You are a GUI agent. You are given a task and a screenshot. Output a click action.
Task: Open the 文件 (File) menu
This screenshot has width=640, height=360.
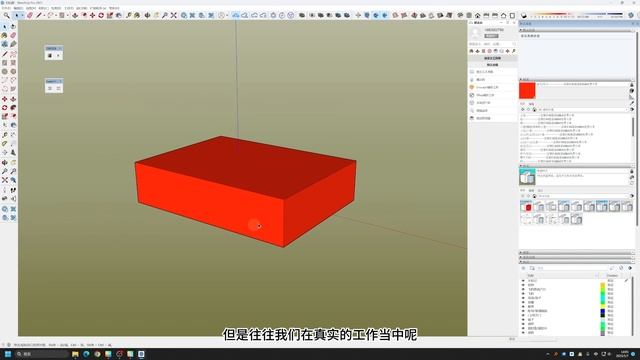pos(6,8)
